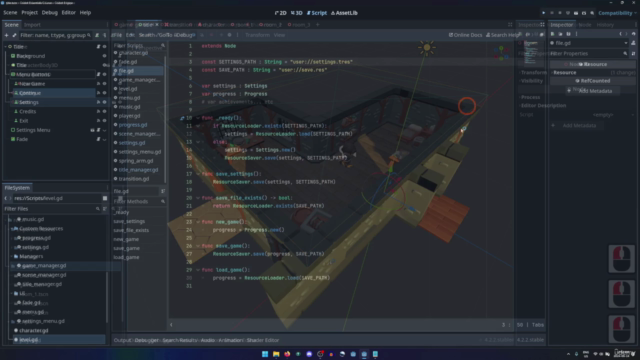Toggle visibility of Exit node
The image size is (640, 360).
point(104,121)
